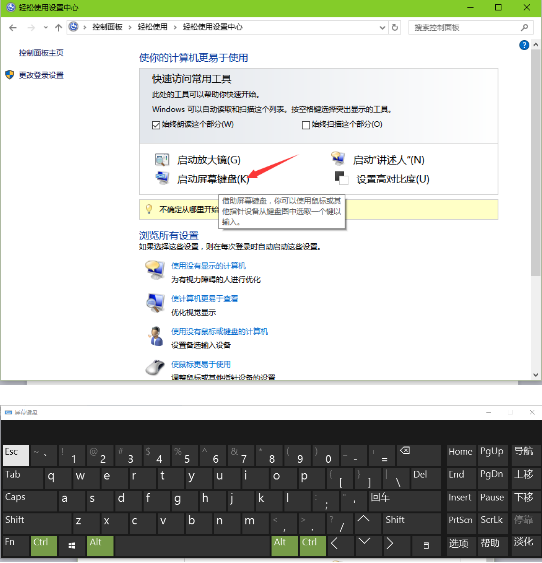Select 控制面板 breadcrumb item
This screenshot has width=542, height=563.
tap(107, 27)
